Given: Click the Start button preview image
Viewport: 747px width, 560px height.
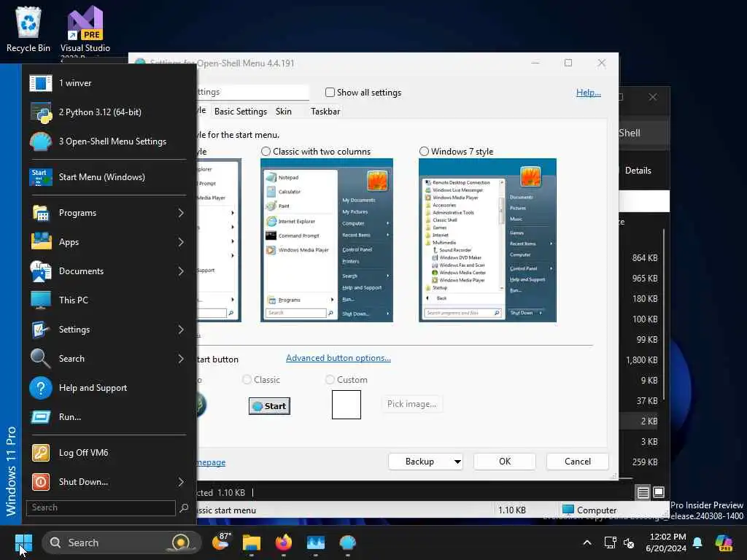Looking at the screenshot, I should coord(269,406).
